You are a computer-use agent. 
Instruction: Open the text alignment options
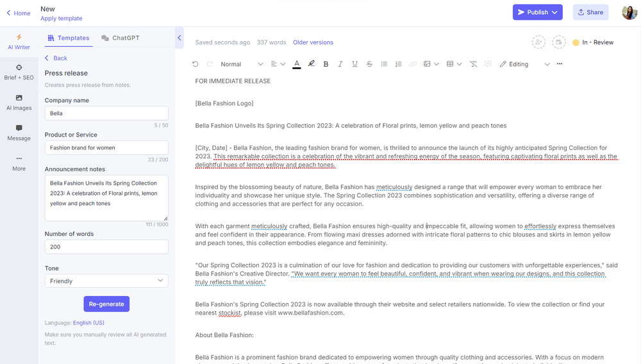click(x=278, y=64)
